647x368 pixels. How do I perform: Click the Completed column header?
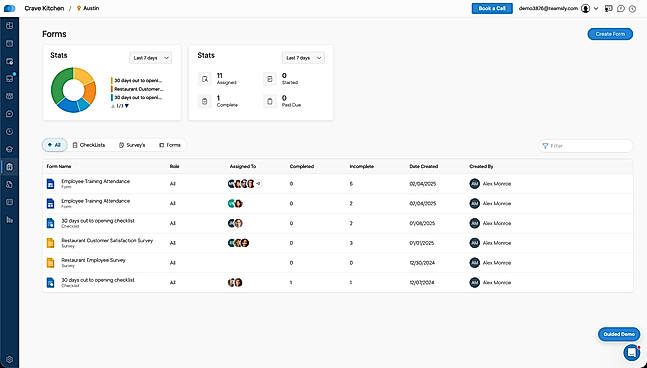302,166
